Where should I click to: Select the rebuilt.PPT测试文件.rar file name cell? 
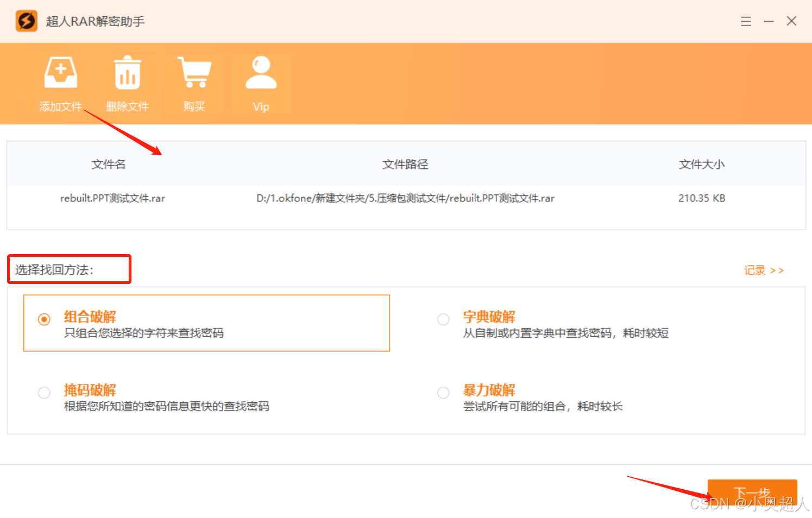(x=112, y=198)
